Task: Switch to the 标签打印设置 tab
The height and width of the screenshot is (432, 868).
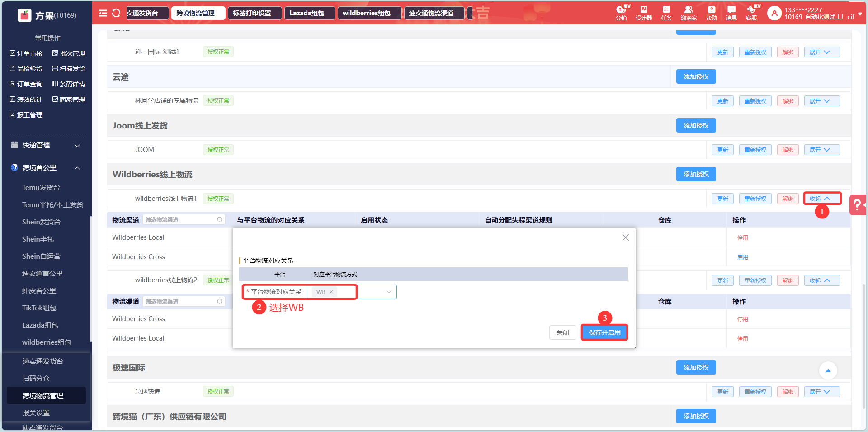Action: (255, 13)
